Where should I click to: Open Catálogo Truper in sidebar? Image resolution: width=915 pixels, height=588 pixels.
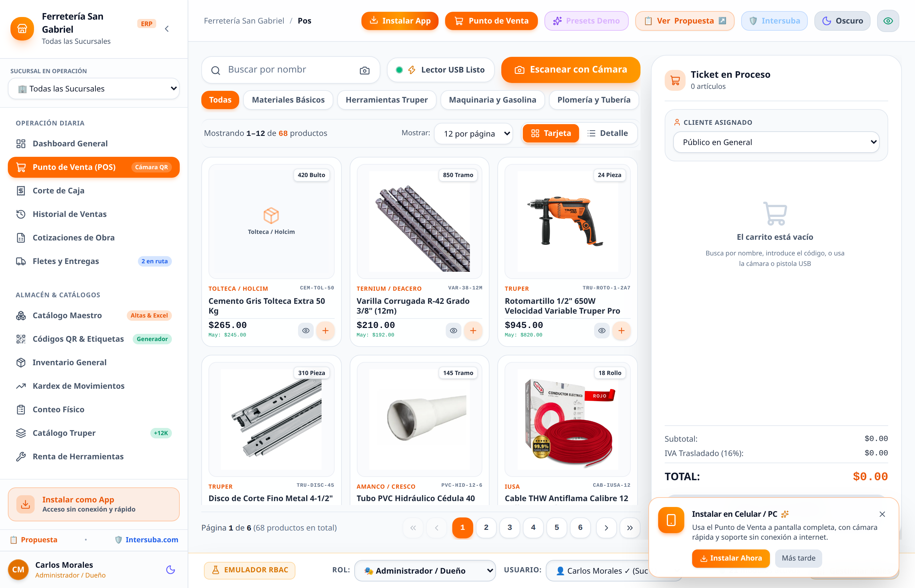pyautogui.click(x=93, y=433)
